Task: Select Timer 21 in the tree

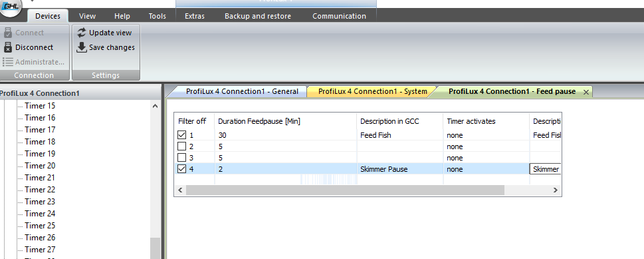Action: pos(40,178)
